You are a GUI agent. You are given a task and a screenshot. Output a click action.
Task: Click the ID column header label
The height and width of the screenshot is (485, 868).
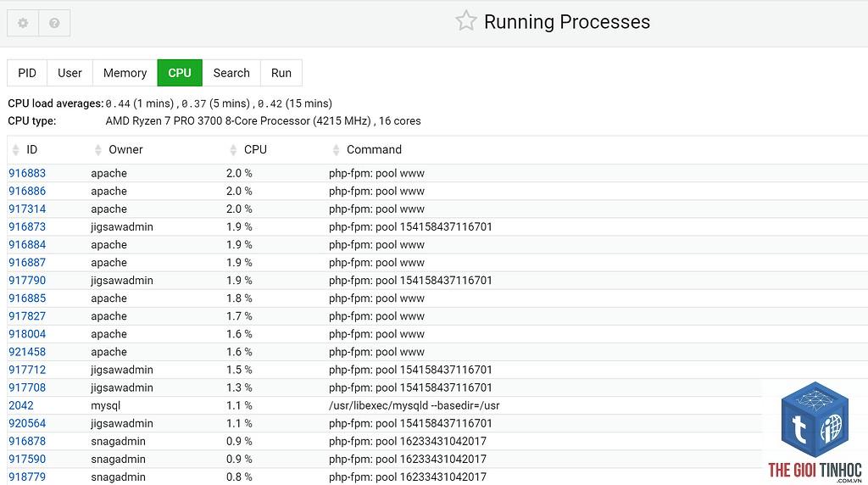(32, 149)
